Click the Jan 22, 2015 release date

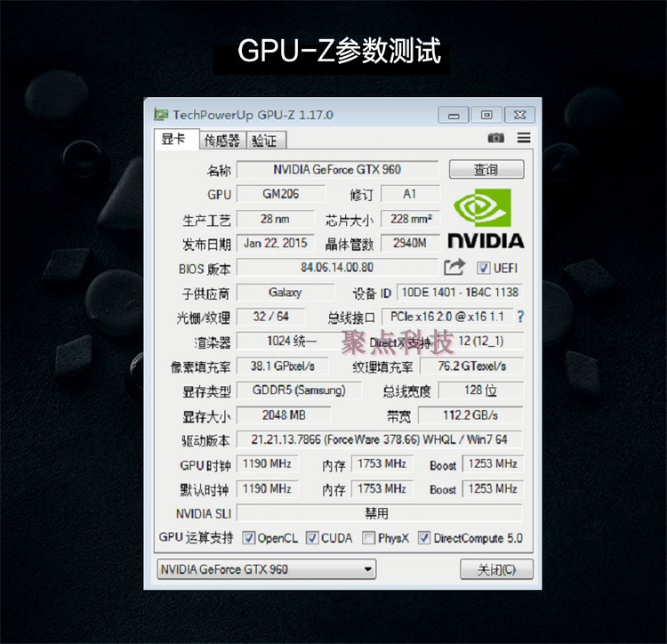(x=275, y=244)
